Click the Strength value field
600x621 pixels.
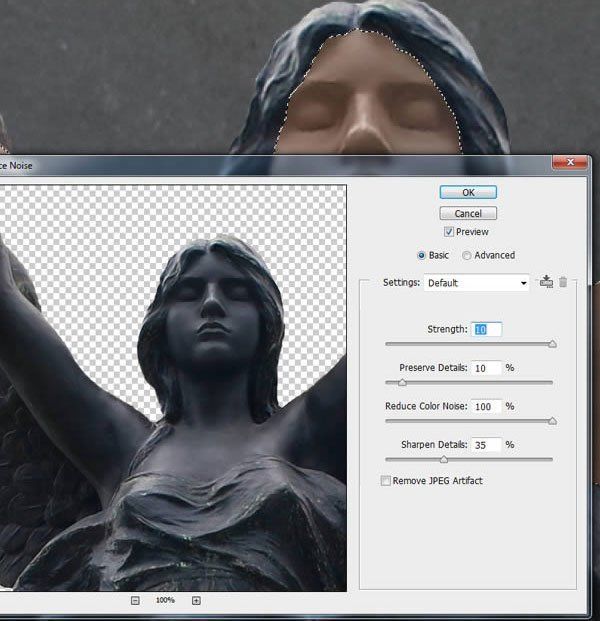click(x=486, y=330)
